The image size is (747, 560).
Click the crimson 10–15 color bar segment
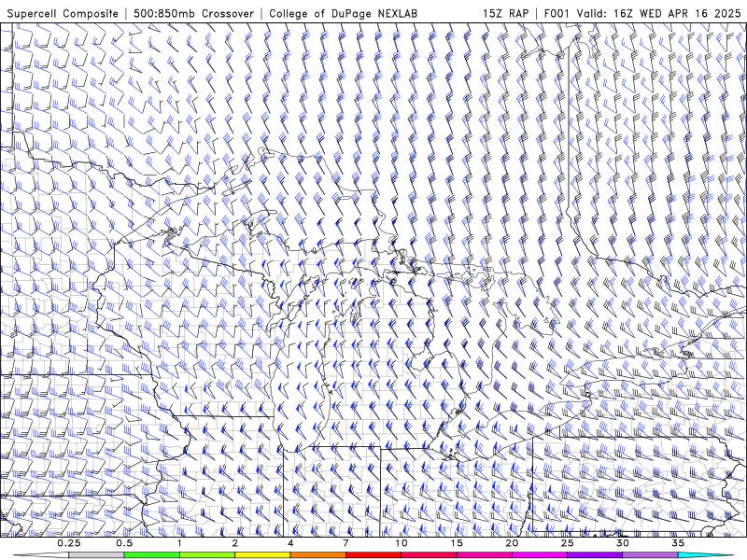pos(429,555)
